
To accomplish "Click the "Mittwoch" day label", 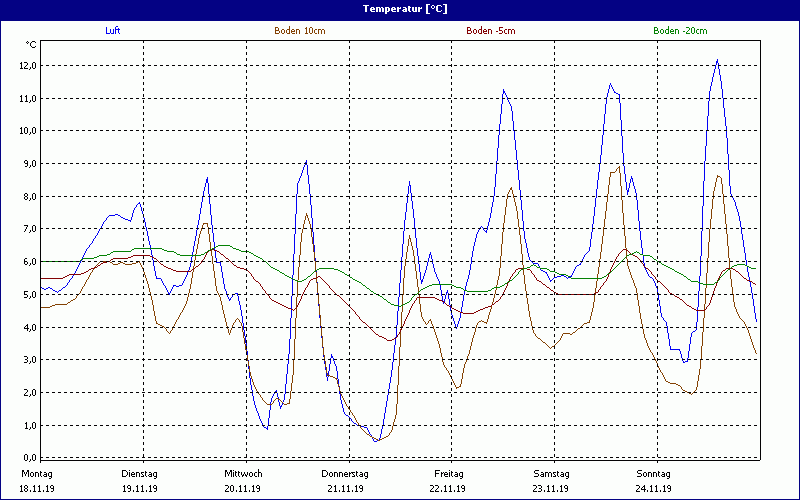I will [x=243, y=474].
